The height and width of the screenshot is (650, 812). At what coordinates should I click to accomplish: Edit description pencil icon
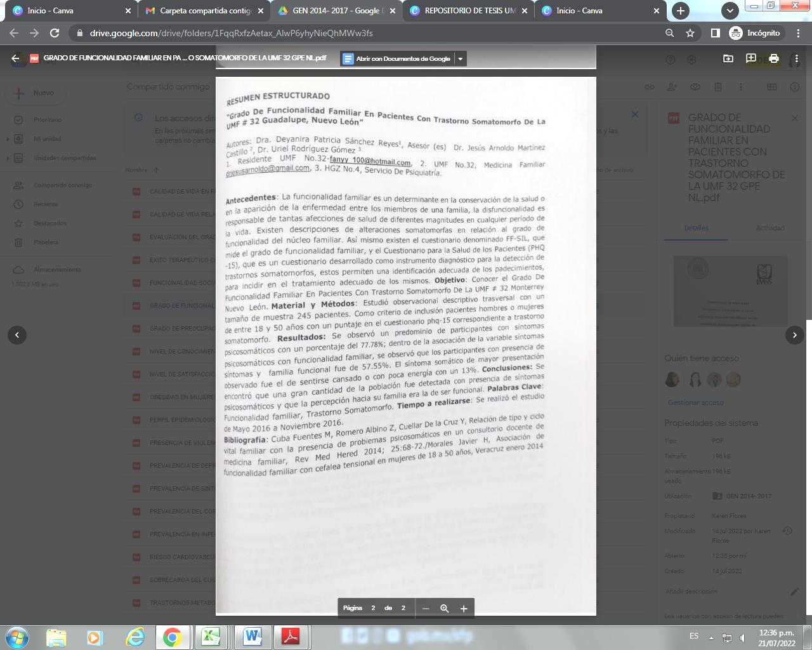(794, 591)
